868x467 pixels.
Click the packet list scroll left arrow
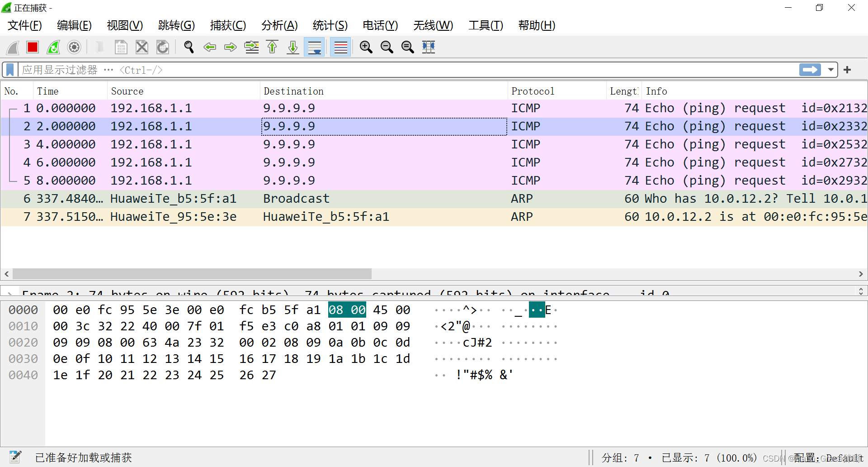(6, 274)
